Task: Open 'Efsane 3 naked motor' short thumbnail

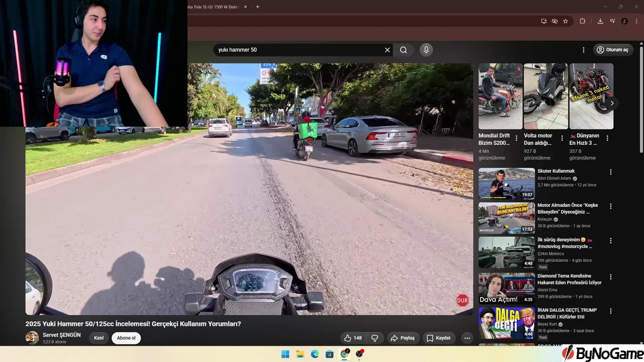Action: (591, 96)
